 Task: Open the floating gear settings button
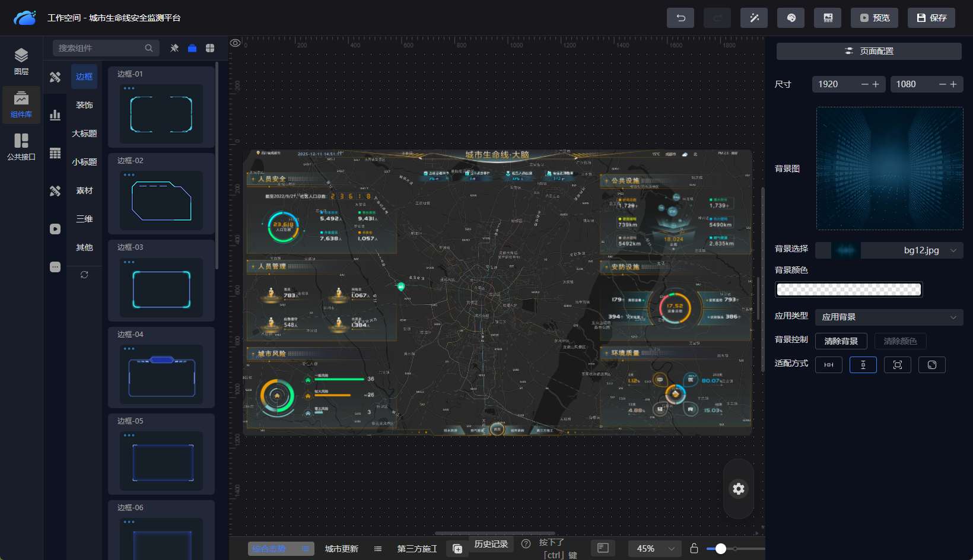click(x=738, y=489)
